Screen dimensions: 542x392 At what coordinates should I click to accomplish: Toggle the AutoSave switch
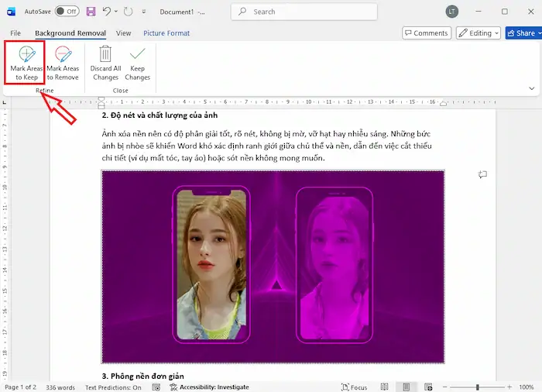click(67, 12)
